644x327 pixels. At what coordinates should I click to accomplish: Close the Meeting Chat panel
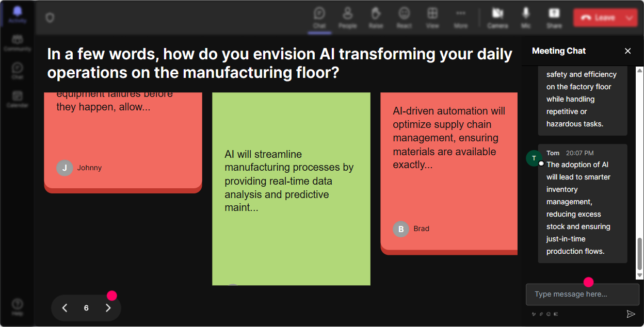[x=628, y=51]
